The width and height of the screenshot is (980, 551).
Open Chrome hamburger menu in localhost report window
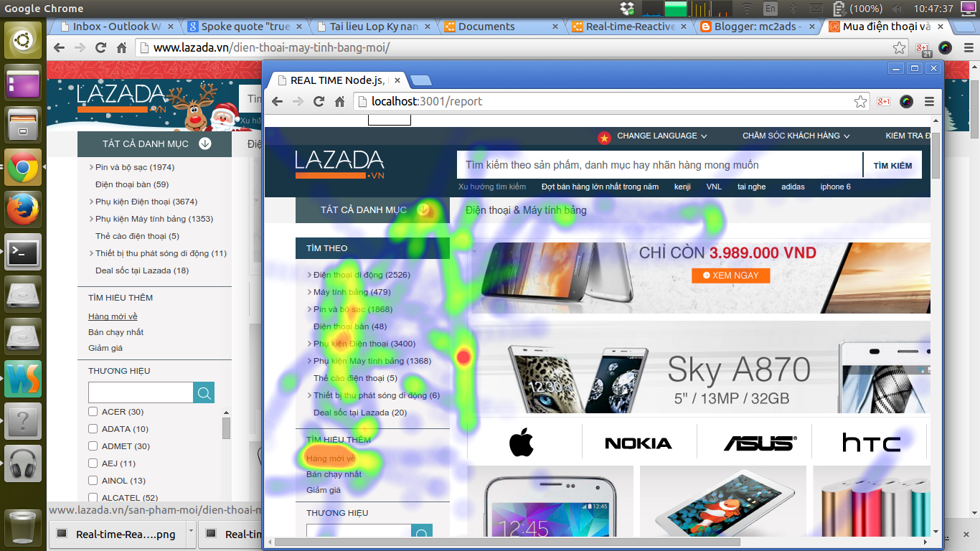coord(929,102)
